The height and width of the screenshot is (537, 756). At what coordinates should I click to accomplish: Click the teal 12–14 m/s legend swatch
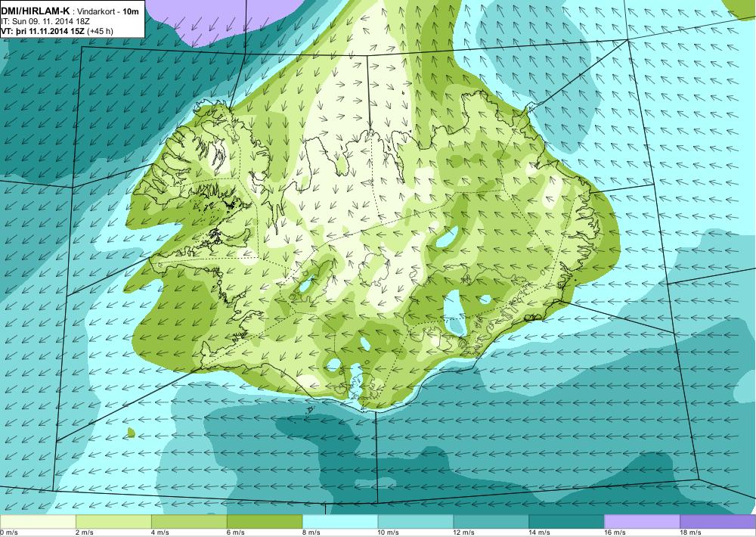point(491,522)
